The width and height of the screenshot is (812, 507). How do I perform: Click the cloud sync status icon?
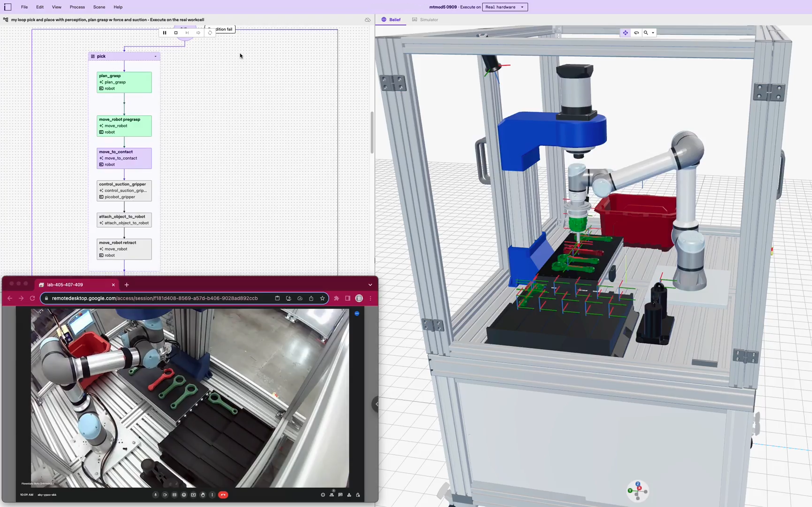coord(368,20)
